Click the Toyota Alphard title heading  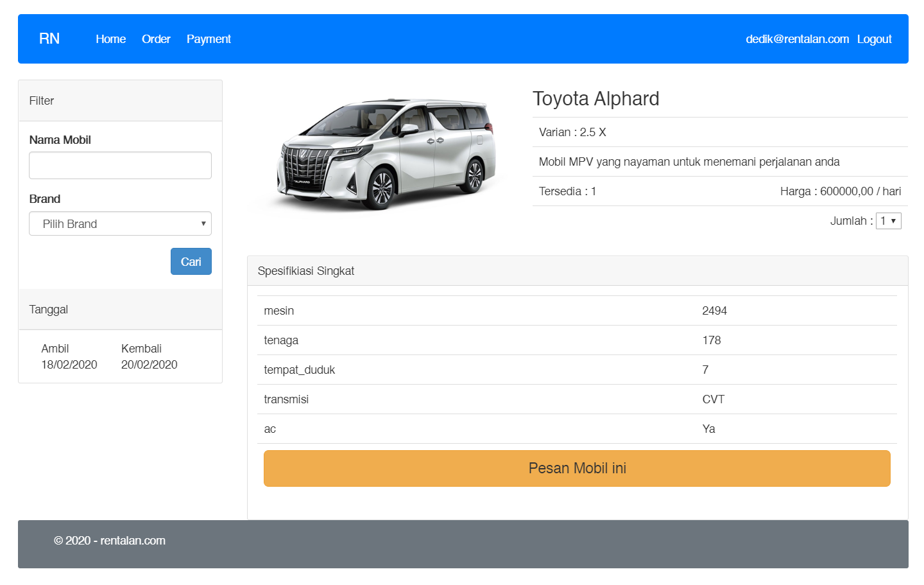tap(595, 99)
